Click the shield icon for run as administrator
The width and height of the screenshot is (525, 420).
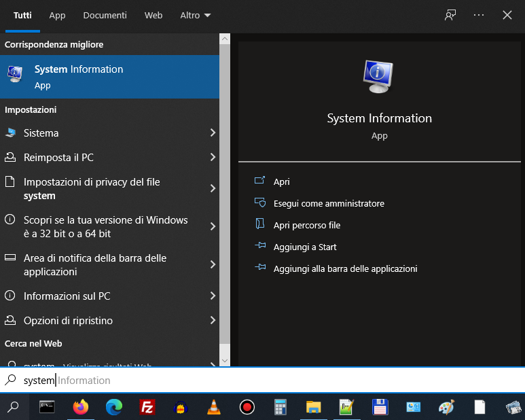(x=260, y=203)
